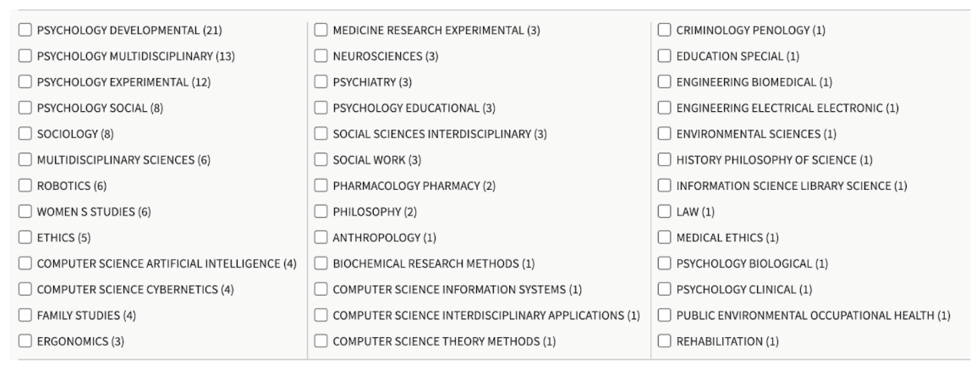Check the Law (1) category box
980x369 pixels.
664,212
